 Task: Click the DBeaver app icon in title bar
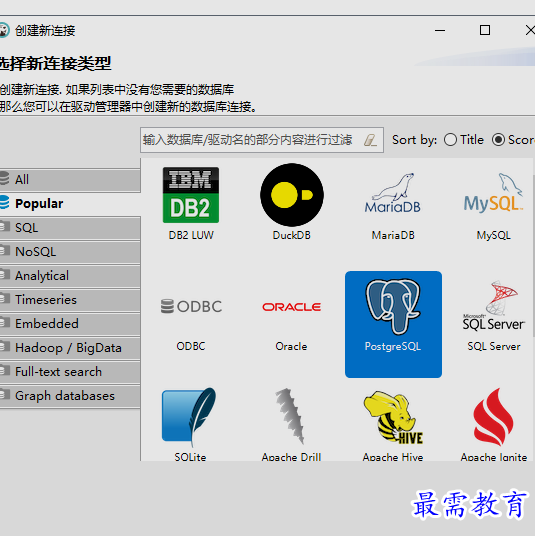(4, 30)
